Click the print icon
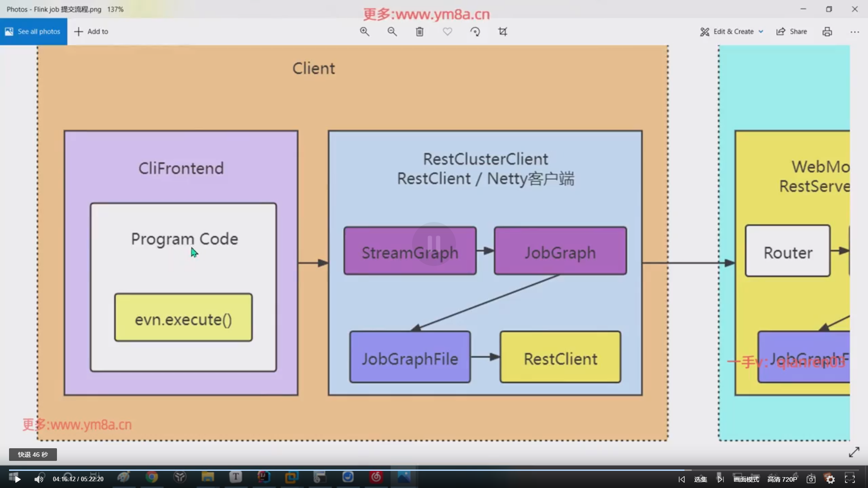This screenshot has height=488, width=868. pyautogui.click(x=827, y=32)
